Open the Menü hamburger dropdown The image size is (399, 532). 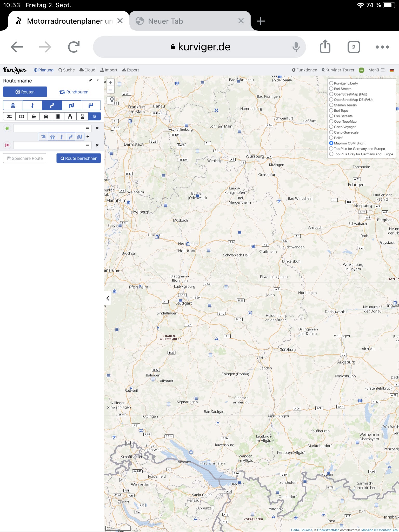coord(376,70)
